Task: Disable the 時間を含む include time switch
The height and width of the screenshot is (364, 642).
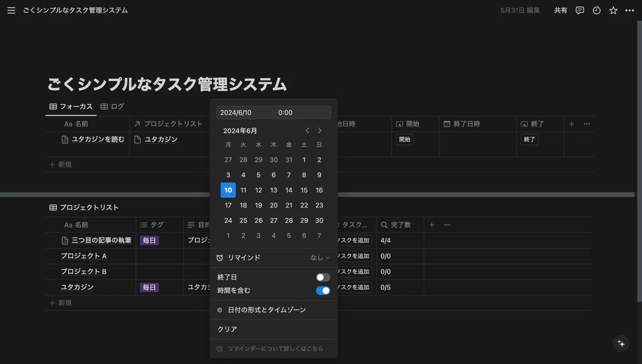Action: pyautogui.click(x=323, y=291)
